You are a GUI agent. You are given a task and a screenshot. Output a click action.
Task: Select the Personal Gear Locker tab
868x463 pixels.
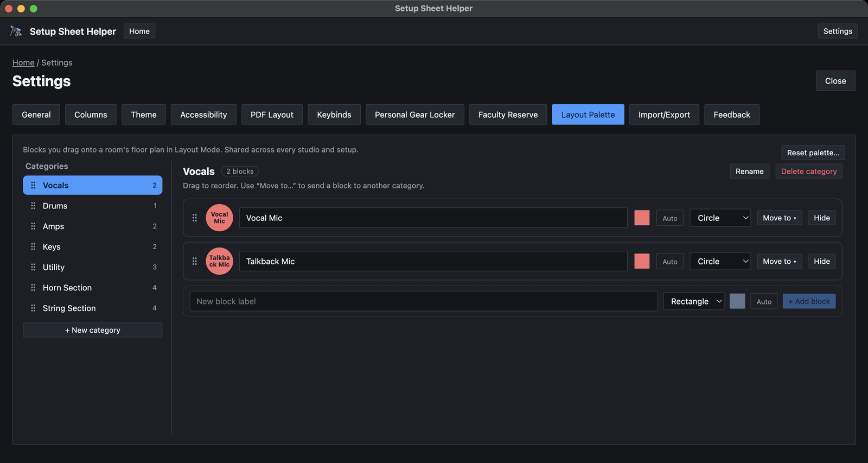415,115
